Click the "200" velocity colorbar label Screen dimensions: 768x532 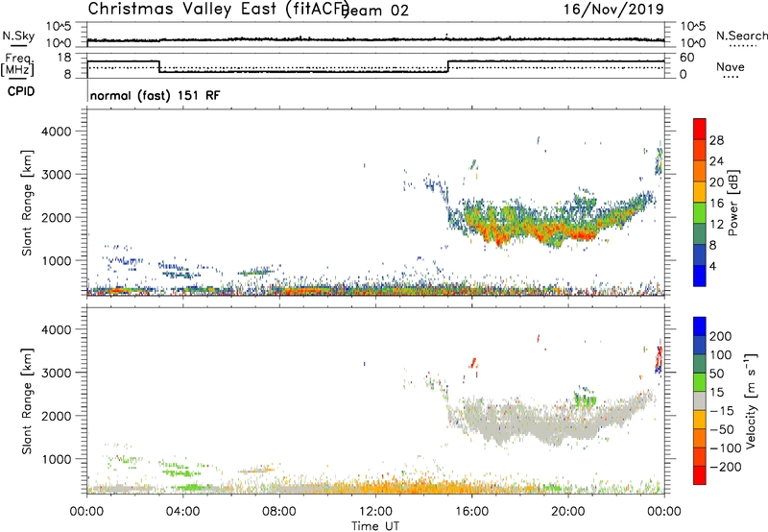click(x=721, y=336)
